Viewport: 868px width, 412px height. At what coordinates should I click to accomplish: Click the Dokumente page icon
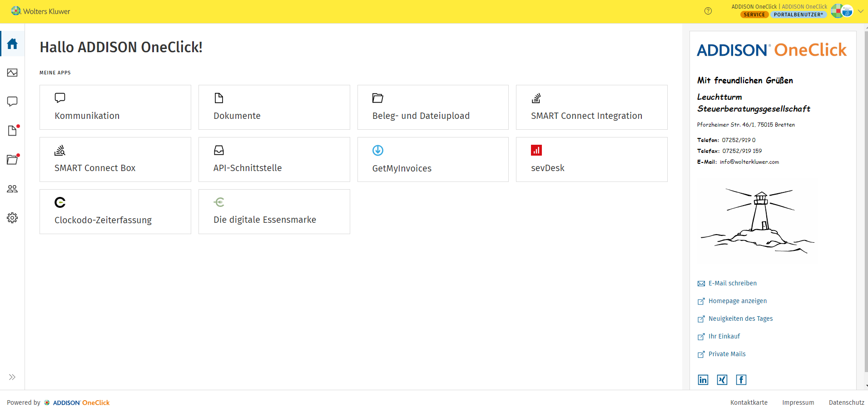tap(219, 98)
